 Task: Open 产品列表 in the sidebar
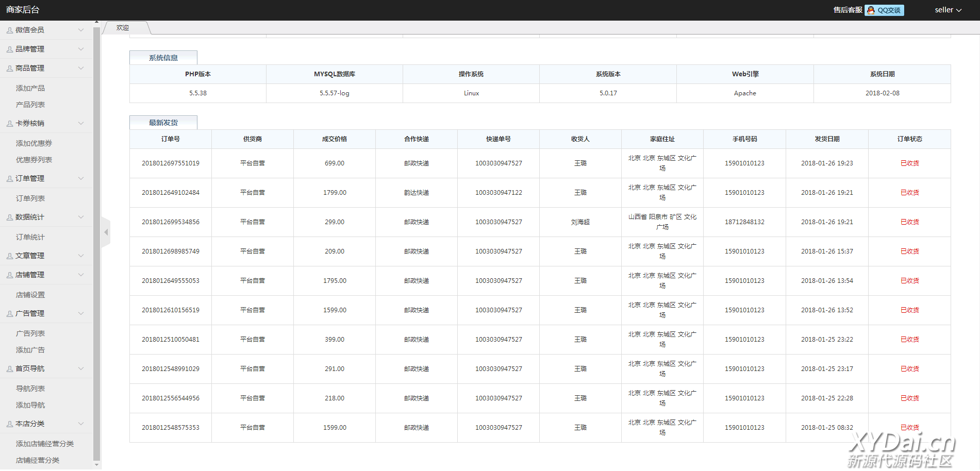click(x=30, y=105)
